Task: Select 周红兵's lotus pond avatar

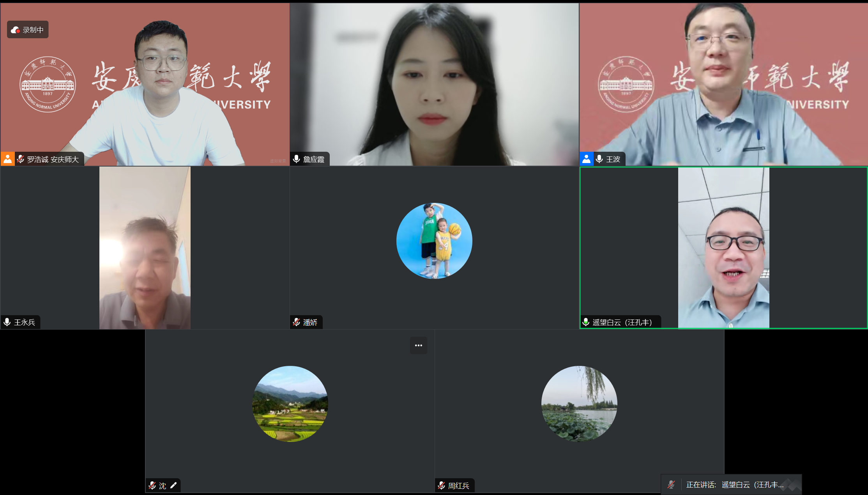Action: point(579,404)
